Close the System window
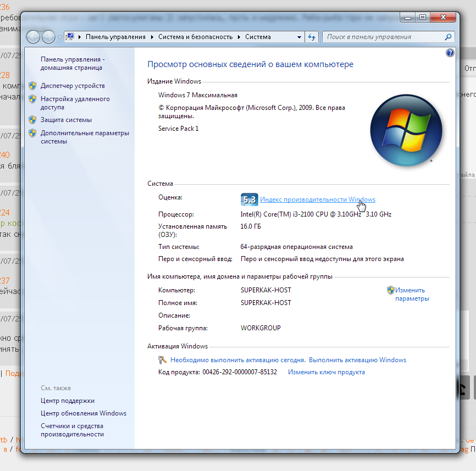 [443, 18]
